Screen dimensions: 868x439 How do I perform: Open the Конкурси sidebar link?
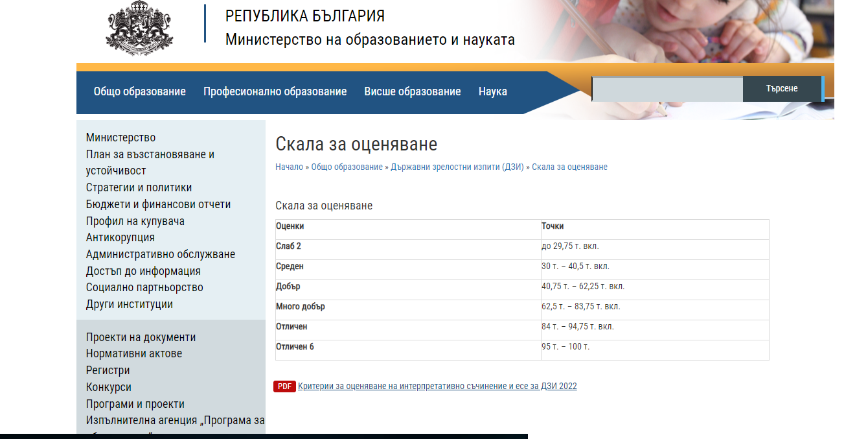pos(108,387)
